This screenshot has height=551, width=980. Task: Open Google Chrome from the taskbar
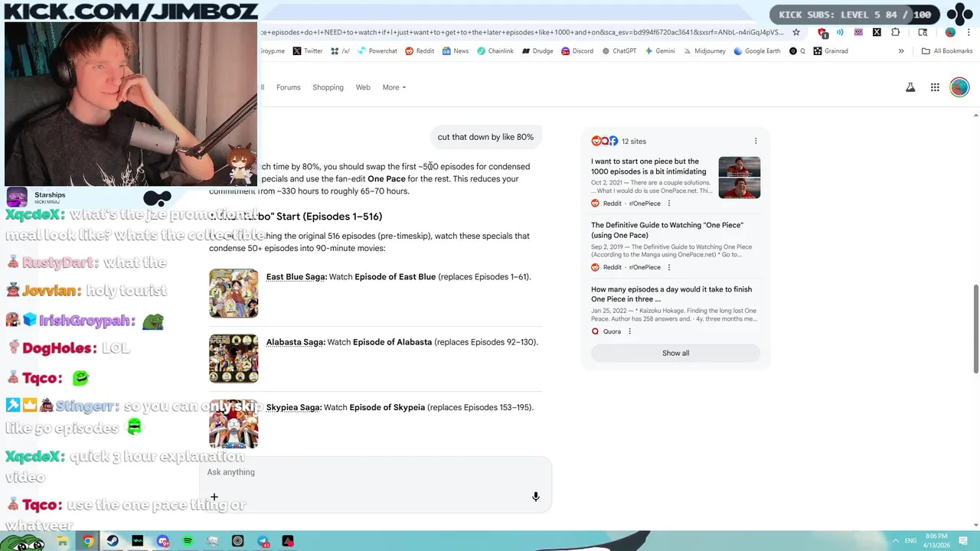coord(88,541)
